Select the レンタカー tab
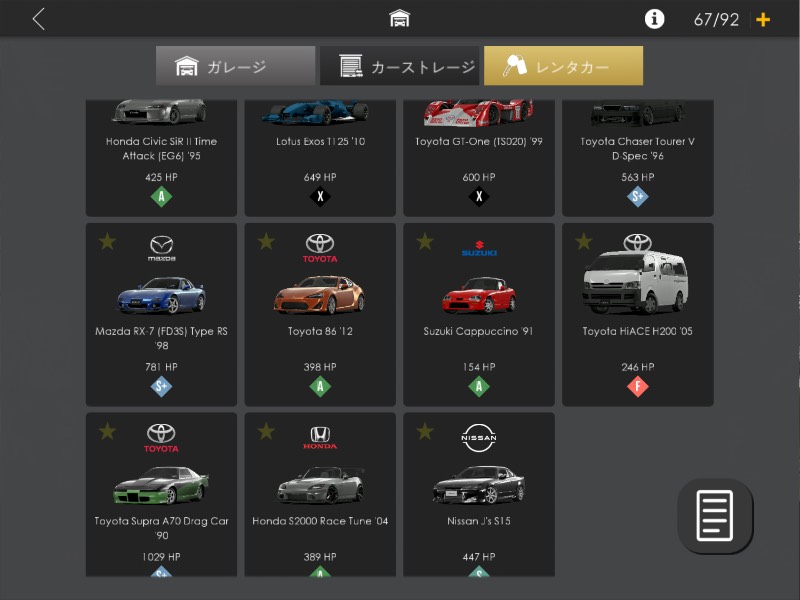 click(x=563, y=66)
